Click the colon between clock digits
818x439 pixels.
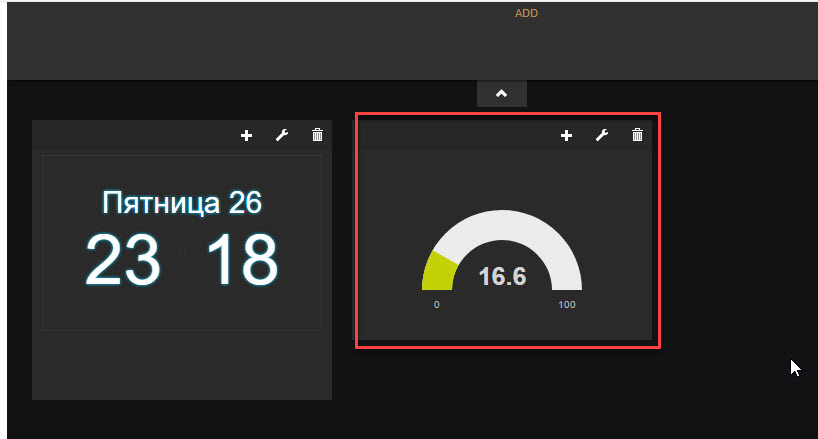183,262
